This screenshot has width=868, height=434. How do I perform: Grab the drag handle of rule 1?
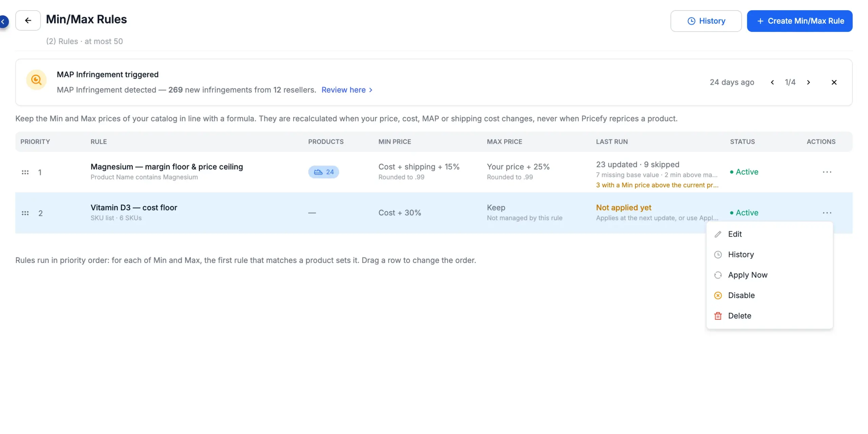click(x=25, y=172)
